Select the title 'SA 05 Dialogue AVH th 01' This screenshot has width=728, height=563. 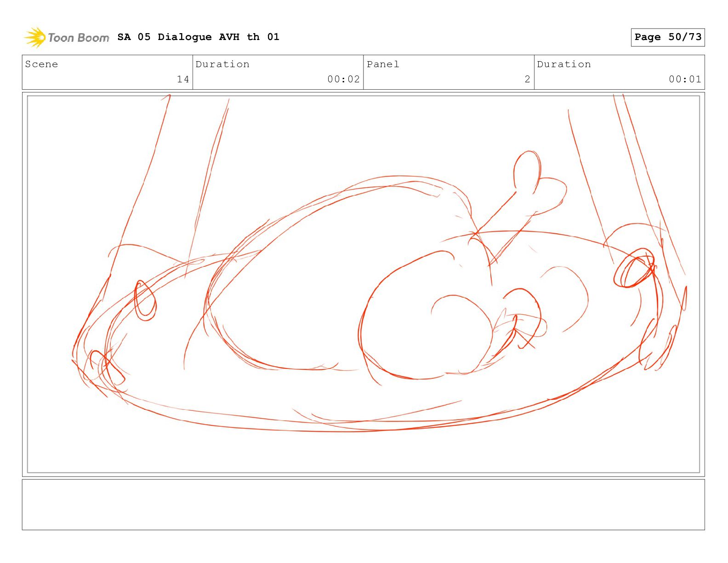[x=198, y=37]
